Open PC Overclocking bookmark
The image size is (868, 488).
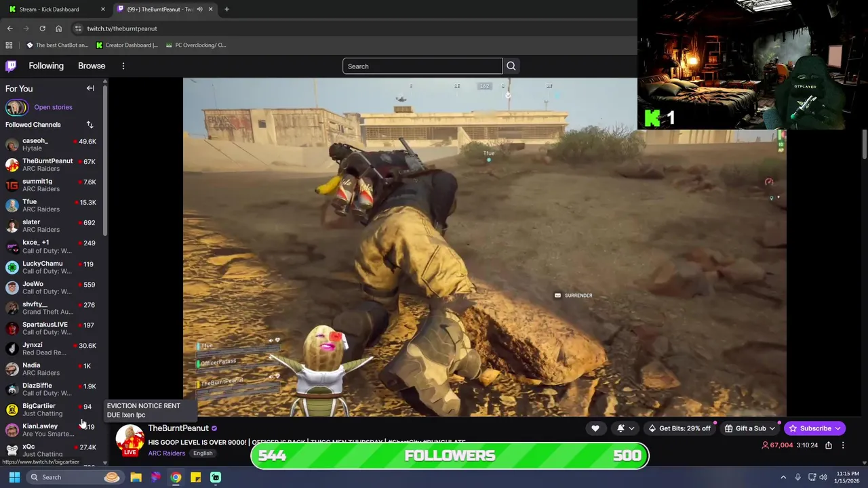(x=195, y=45)
